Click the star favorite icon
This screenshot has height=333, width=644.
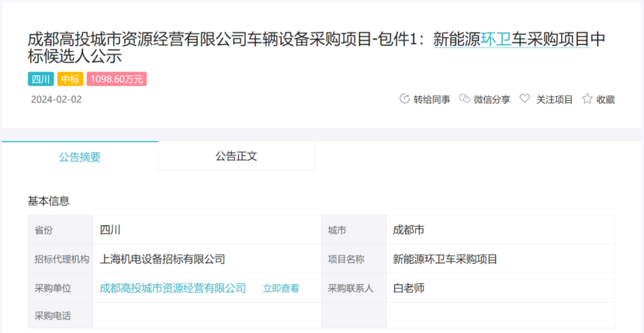[587, 99]
